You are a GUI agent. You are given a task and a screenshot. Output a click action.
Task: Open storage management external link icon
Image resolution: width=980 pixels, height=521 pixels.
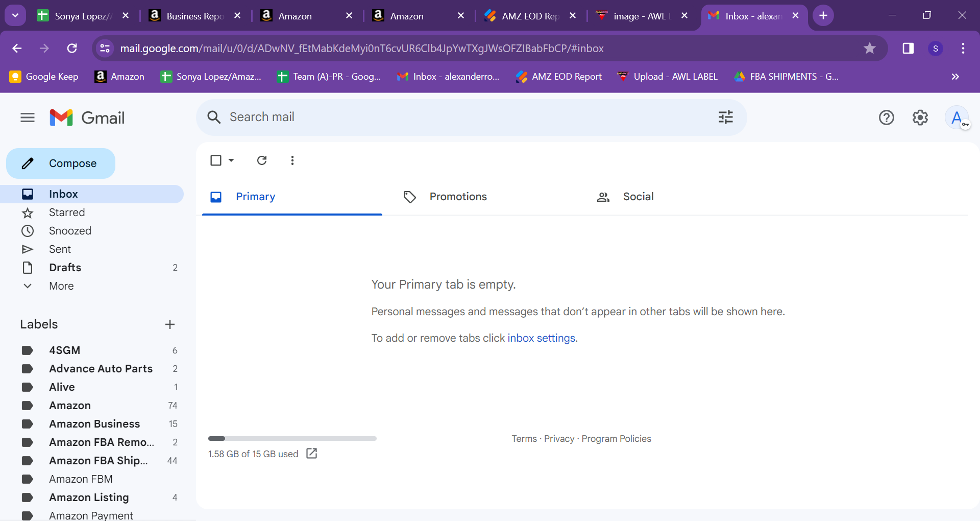pyautogui.click(x=311, y=454)
